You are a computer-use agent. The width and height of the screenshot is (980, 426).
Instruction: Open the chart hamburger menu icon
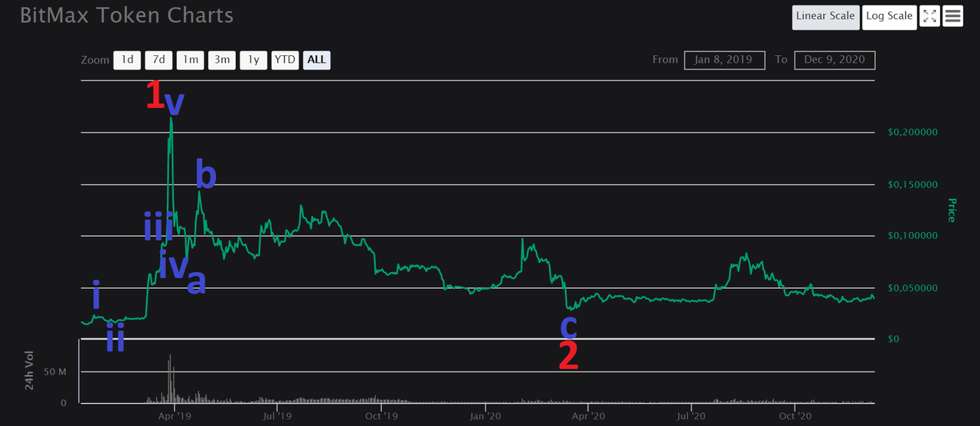coord(952,16)
